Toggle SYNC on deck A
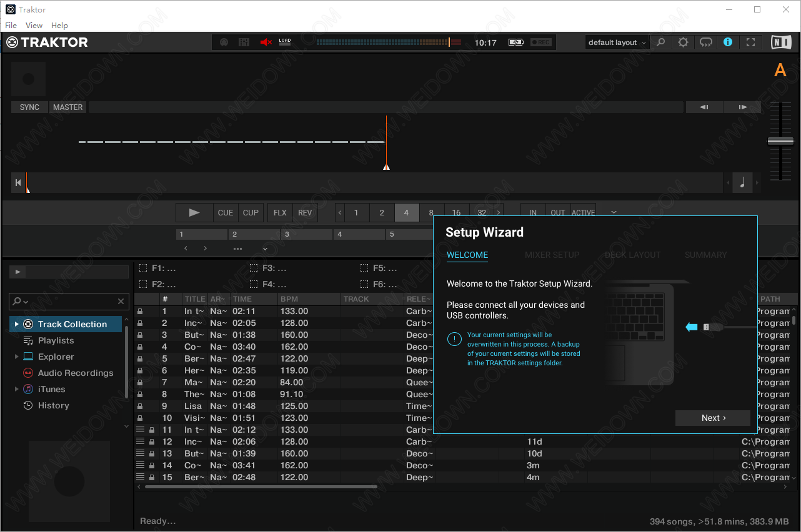The image size is (801, 532). (29, 107)
